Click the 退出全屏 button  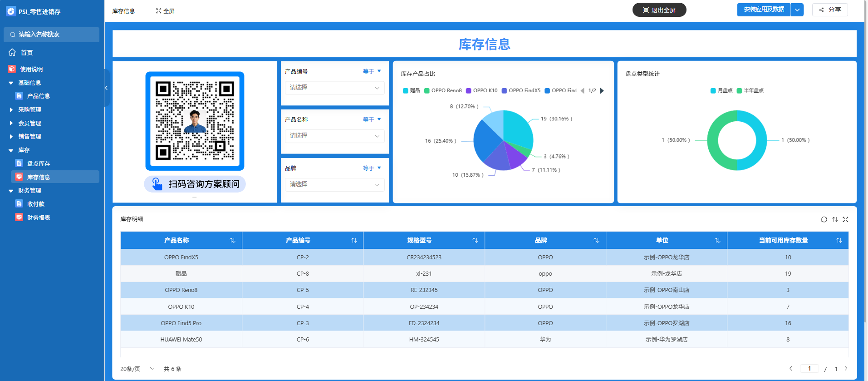tap(659, 10)
